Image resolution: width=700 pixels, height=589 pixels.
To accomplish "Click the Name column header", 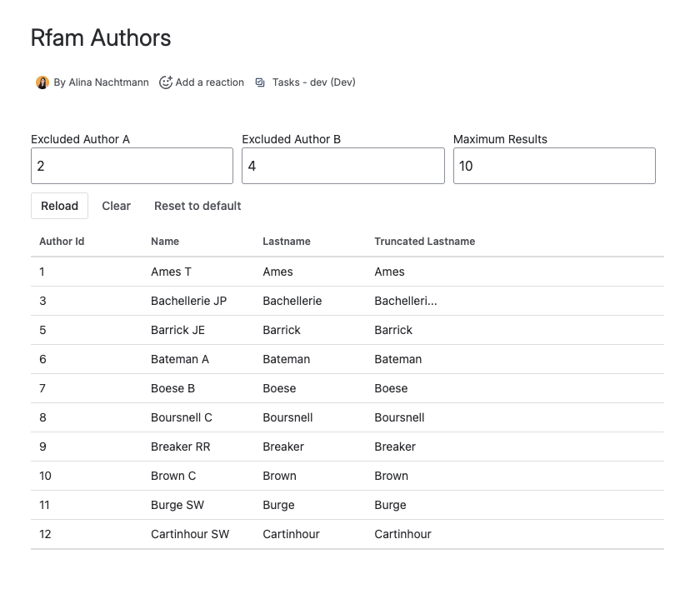I will pos(165,242).
